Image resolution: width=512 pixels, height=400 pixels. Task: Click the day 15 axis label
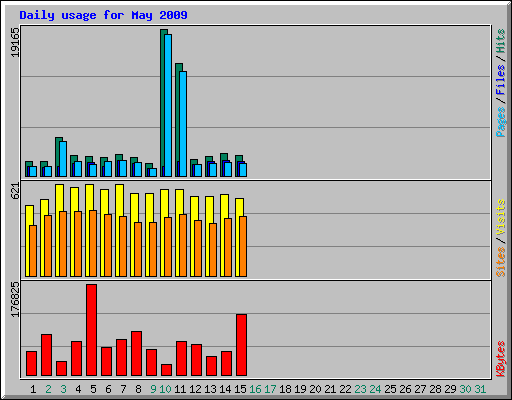[240, 389]
